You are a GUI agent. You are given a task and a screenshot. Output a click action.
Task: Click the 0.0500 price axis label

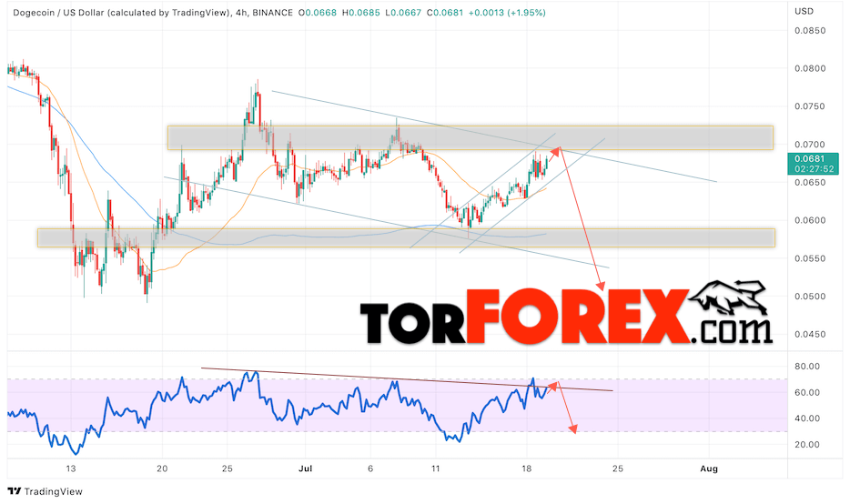[810, 297]
